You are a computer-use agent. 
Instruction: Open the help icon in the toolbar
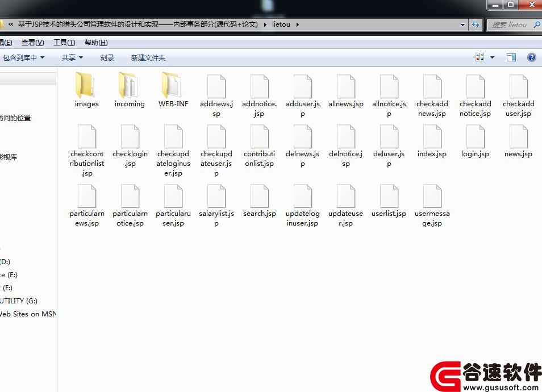pos(532,57)
